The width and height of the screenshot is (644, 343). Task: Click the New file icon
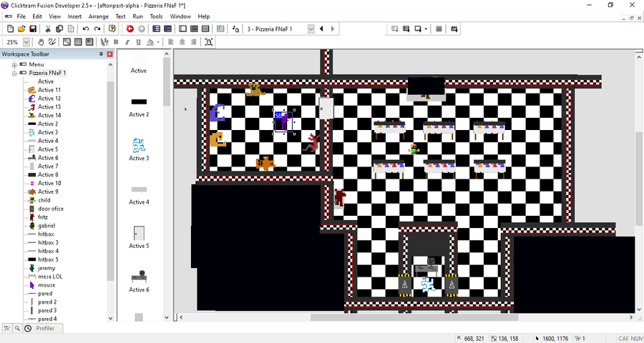pos(10,29)
